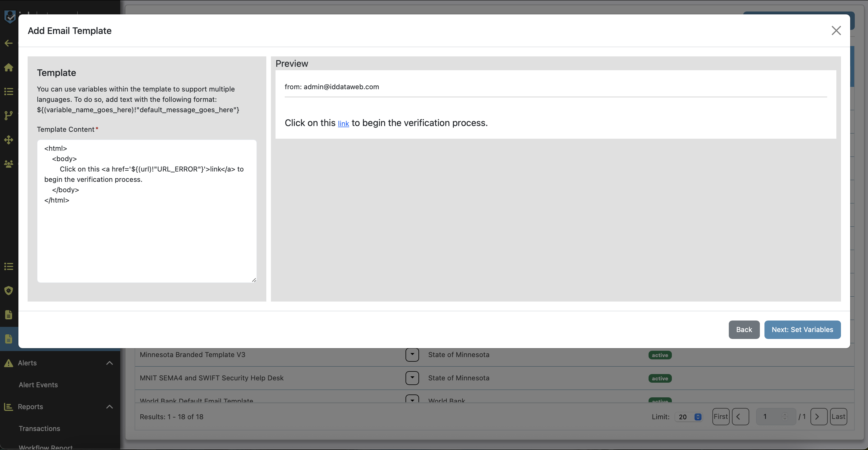868x450 pixels.
Task: Click the Back button
Action: pyautogui.click(x=744, y=330)
